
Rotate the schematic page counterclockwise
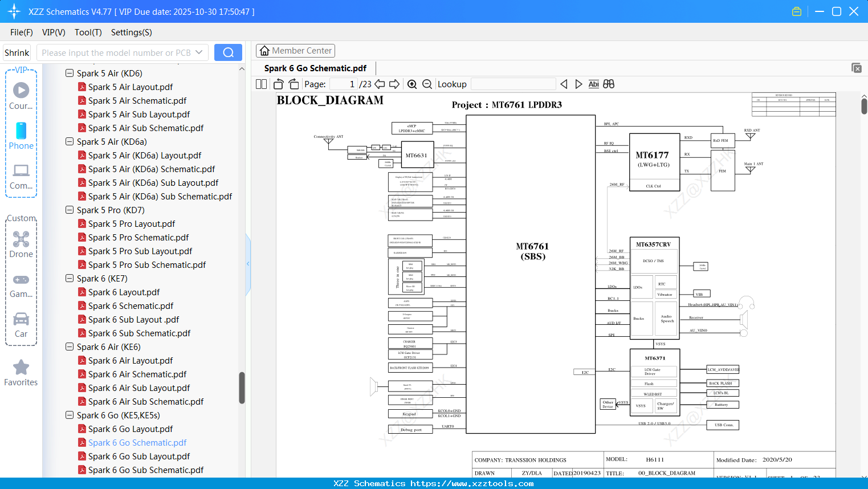(x=278, y=84)
